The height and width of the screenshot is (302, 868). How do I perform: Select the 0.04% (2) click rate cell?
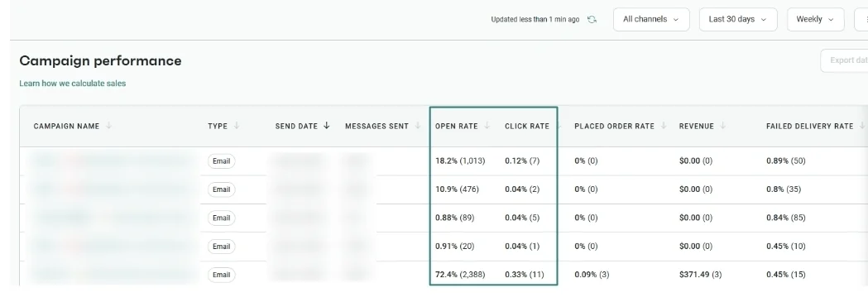(x=522, y=189)
